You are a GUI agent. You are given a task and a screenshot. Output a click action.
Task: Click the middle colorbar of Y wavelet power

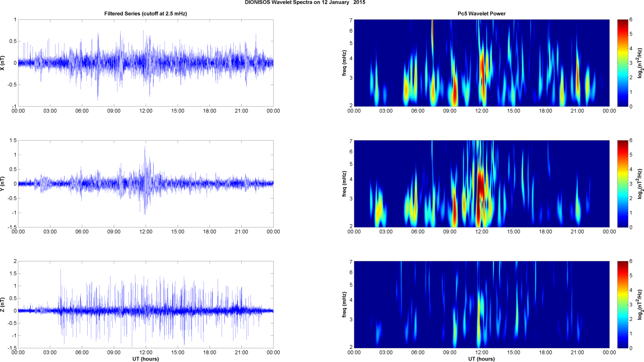coord(622,184)
